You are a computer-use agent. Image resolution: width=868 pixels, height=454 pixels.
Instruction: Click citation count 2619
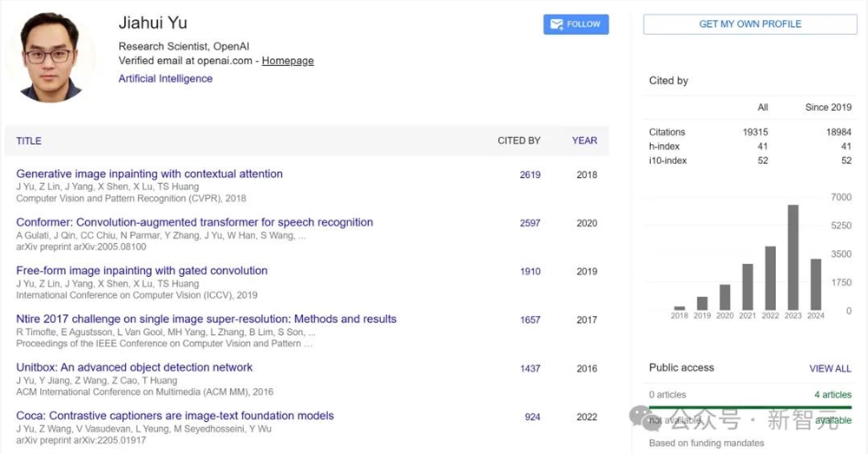click(529, 174)
